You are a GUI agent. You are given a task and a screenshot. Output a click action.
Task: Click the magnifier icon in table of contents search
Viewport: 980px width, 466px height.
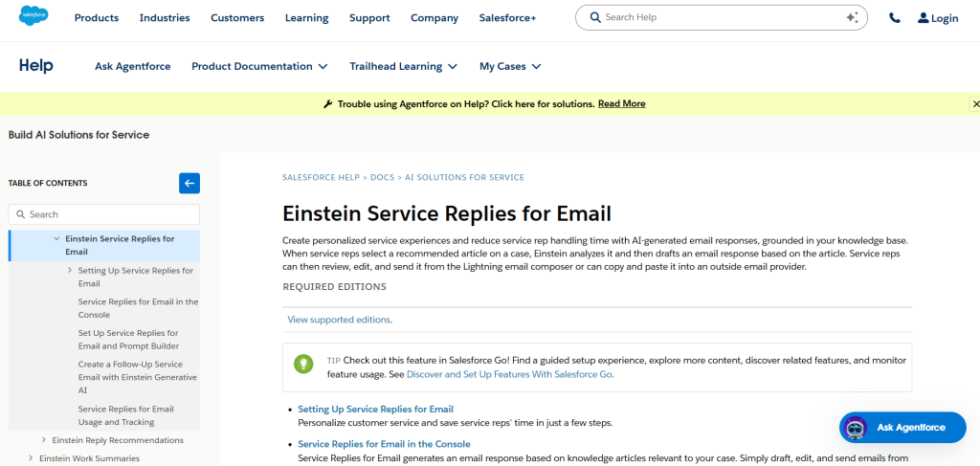click(20, 214)
